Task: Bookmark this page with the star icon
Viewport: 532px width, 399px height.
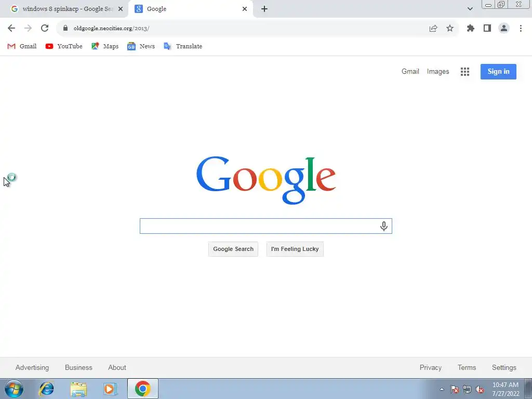Action: pyautogui.click(x=450, y=28)
